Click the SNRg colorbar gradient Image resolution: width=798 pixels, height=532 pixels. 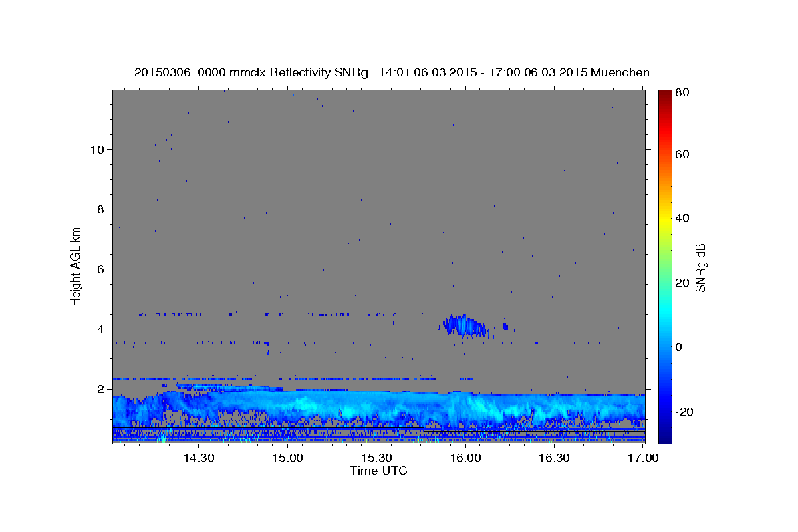click(x=665, y=267)
